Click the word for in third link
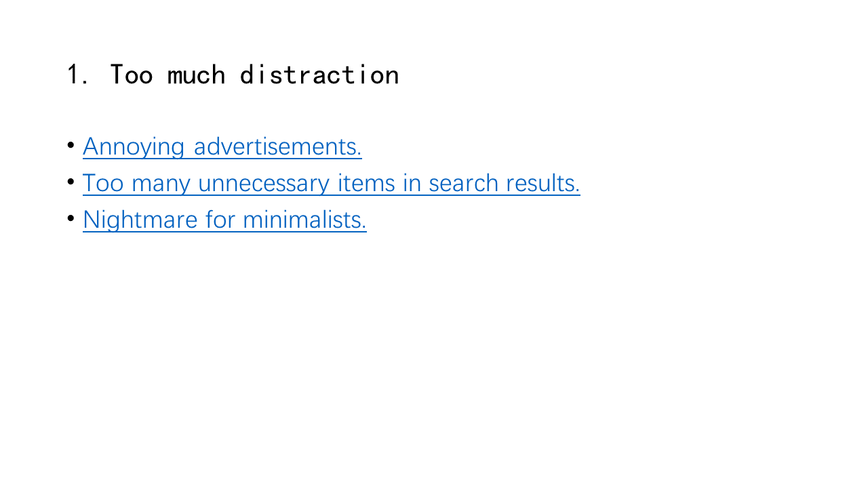Viewport: 868px width, 488px height. tap(220, 220)
